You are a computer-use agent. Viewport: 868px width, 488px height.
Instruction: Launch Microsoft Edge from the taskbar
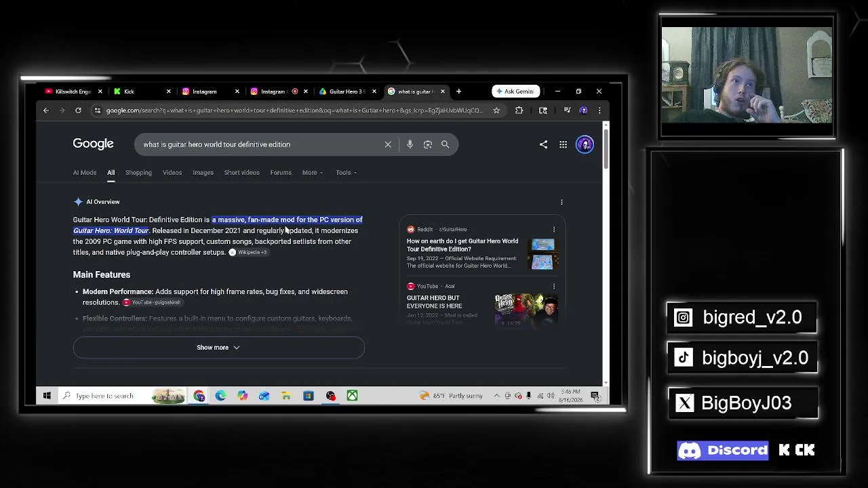click(220, 396)
